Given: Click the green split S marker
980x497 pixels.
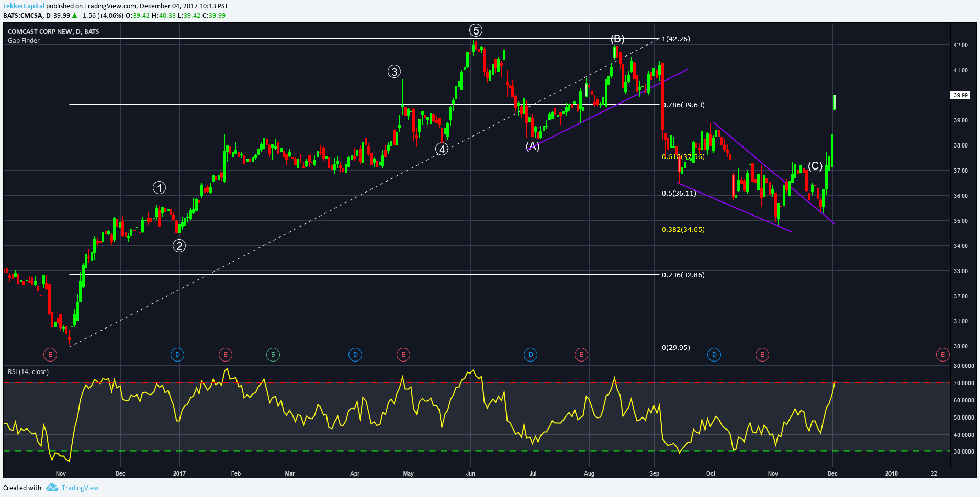Looking at the screenshot, I should [273, 355].
